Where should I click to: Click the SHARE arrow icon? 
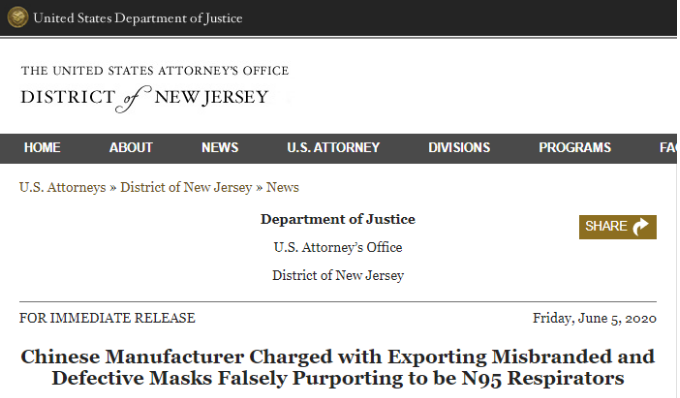pyautogui.click(x=641, y=226)
